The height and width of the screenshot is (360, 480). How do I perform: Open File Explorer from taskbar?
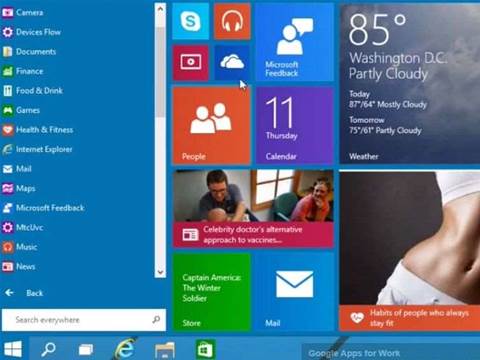(165, 350)
